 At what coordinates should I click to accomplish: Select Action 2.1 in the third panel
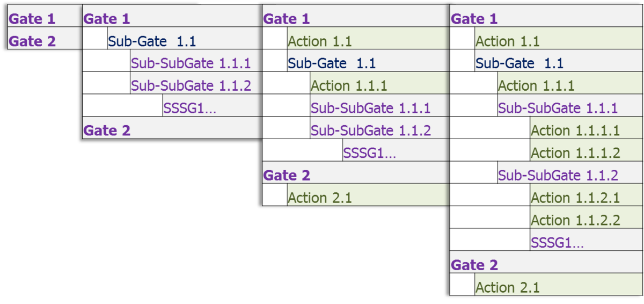point(368,198)
